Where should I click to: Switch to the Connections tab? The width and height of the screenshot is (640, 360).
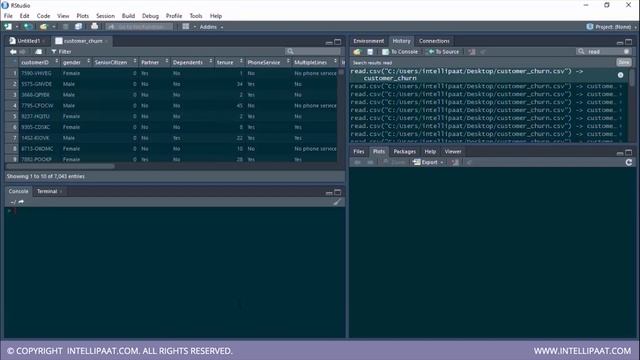(x=434, y=41)
